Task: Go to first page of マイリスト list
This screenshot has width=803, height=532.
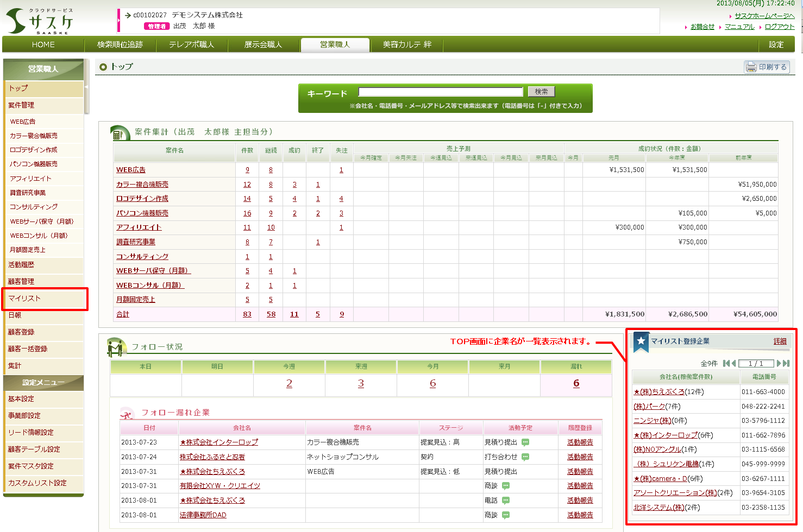Action: pyautogui.click(x=726, y=364)
